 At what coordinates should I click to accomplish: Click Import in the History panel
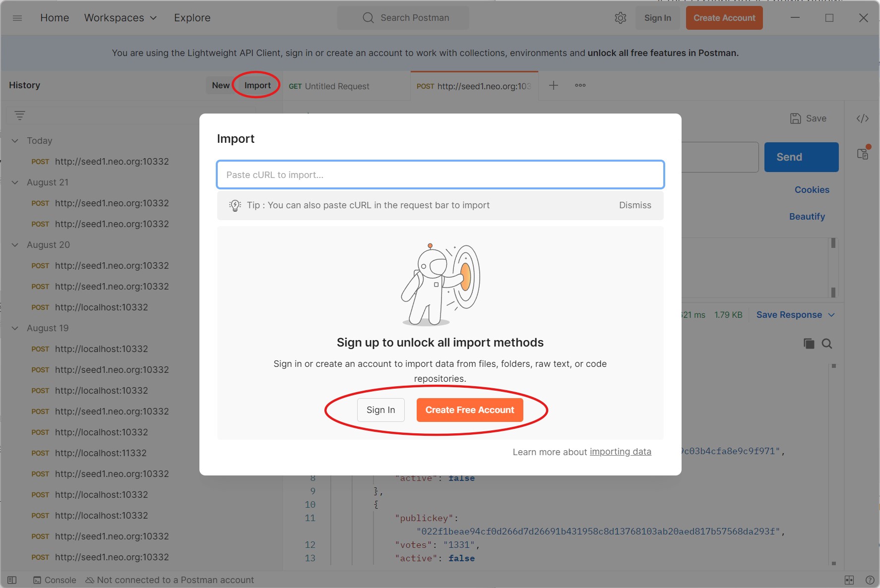(x=257, y=85)
